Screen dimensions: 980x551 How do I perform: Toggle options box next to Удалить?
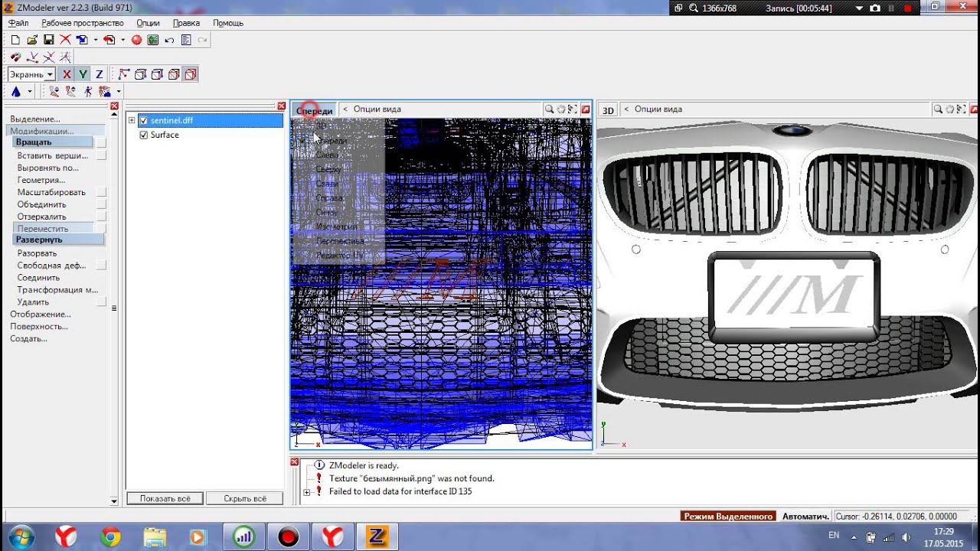pyautogui.click(x=101, y=302)
